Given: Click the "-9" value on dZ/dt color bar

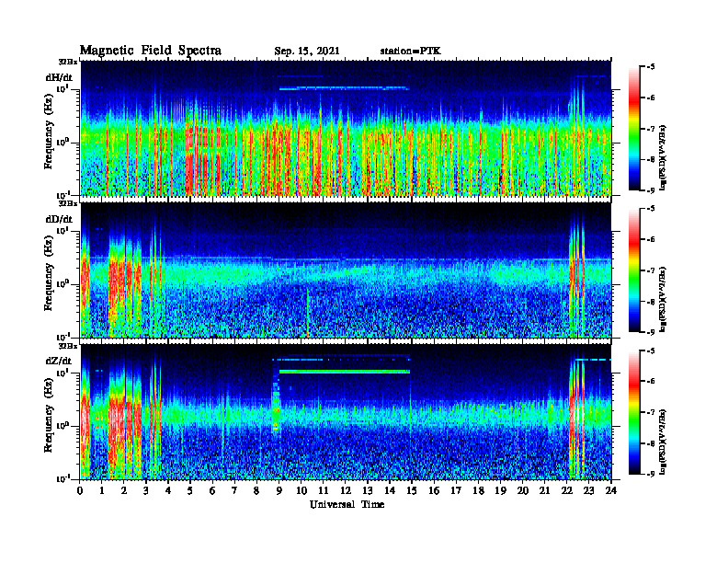Looking at the screenshot, I should pos(651,474).
